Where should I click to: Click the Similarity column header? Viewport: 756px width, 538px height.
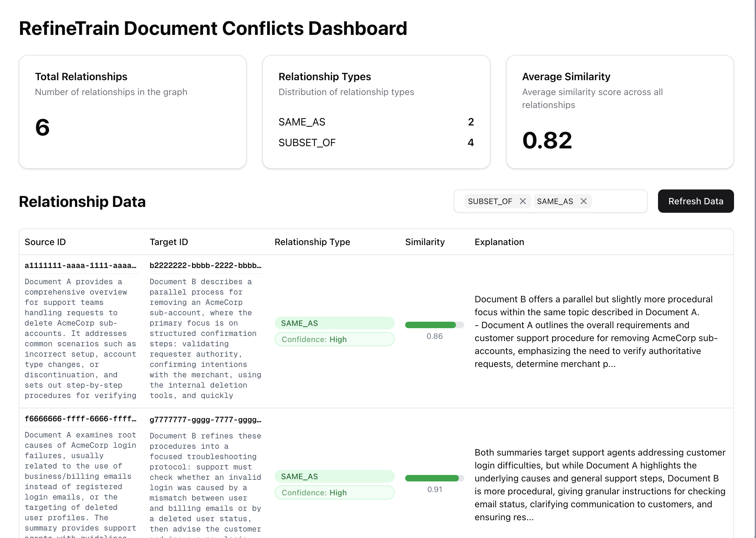point(425,242)
